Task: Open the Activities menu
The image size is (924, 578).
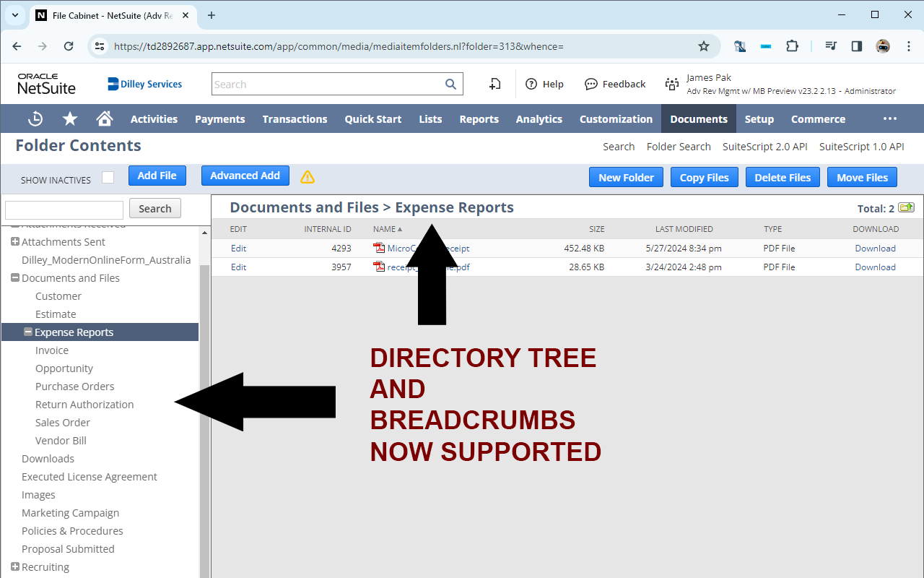Action: 154,119
